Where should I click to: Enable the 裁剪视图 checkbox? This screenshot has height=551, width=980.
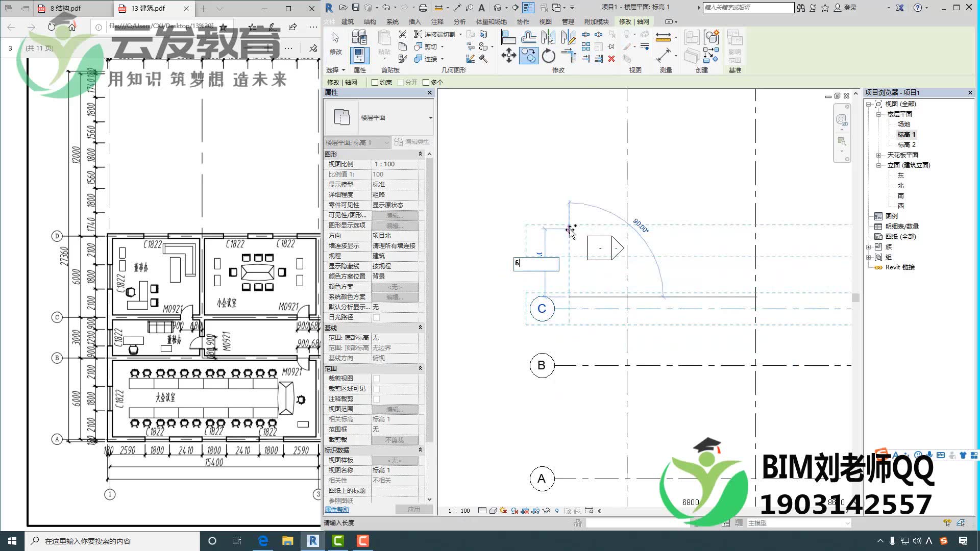pyautogui.click(x=376, y=378)
